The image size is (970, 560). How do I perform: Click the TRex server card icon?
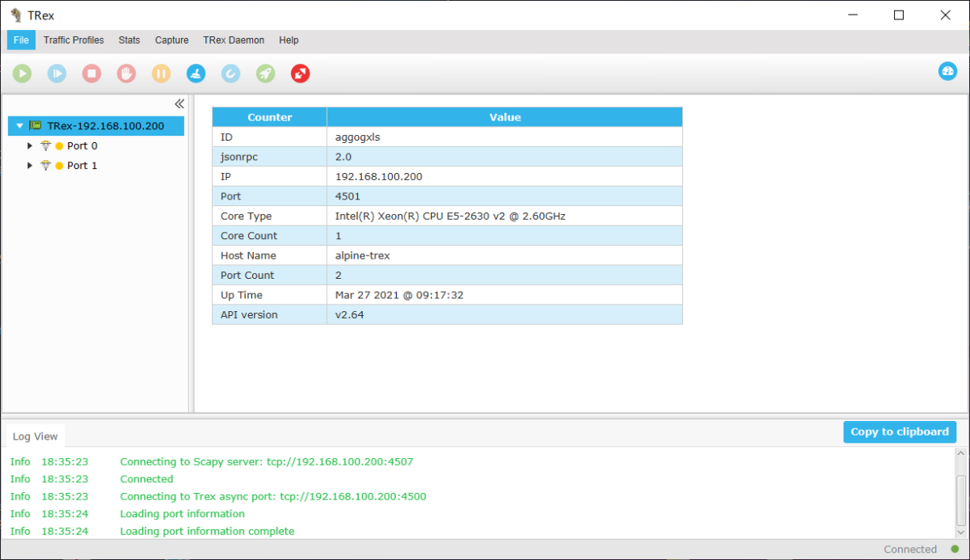click(x=36, y=125)
